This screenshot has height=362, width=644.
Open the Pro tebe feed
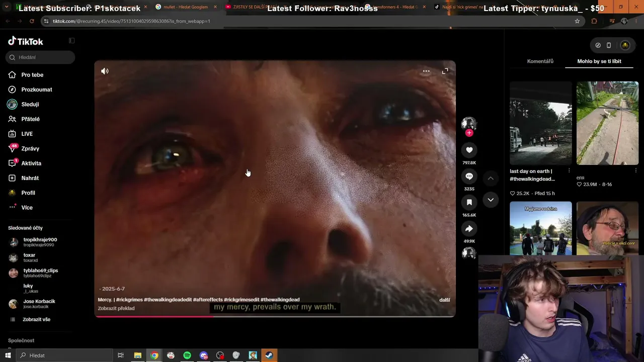coord(32,75)
